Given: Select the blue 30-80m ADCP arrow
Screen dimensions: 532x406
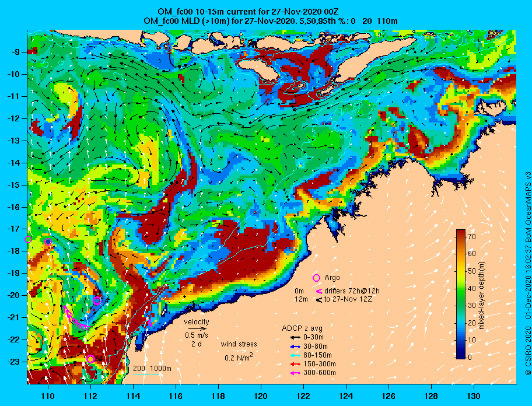Looking at the screenshot, I should (296, 346).
